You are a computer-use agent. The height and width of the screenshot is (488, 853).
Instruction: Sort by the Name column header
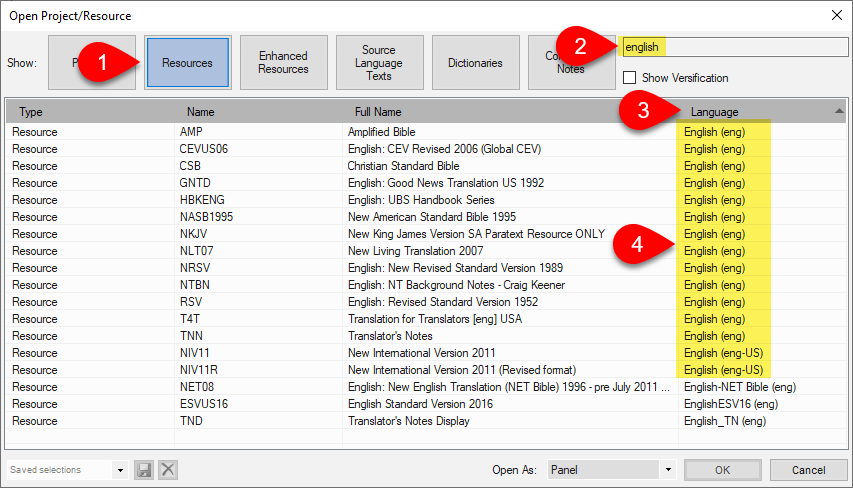(x=200, y=112)
